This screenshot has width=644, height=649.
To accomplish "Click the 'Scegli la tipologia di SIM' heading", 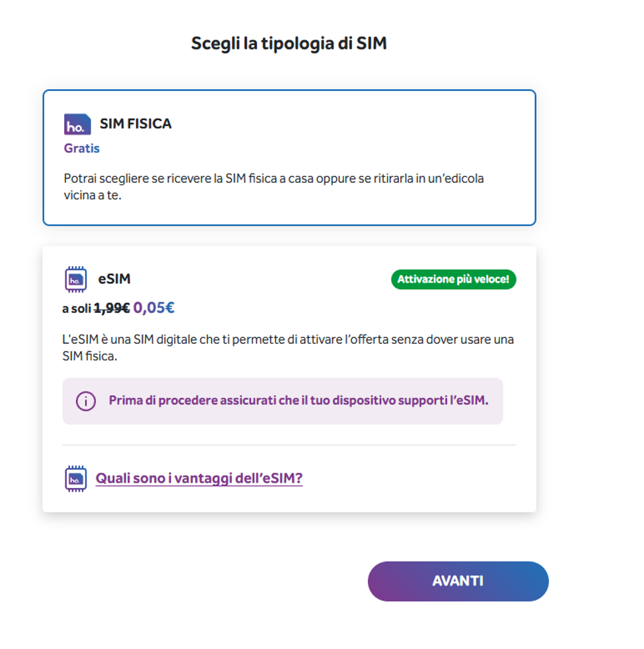I will (289, 44).
